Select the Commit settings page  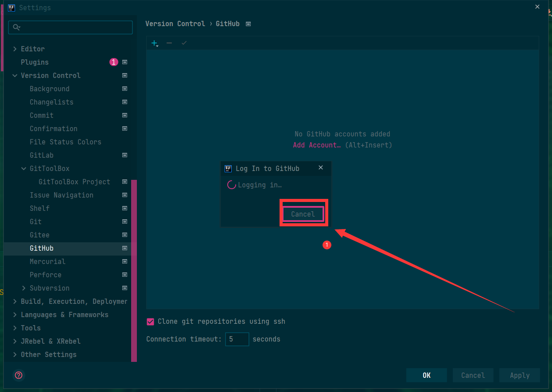[x=42, y=116]
